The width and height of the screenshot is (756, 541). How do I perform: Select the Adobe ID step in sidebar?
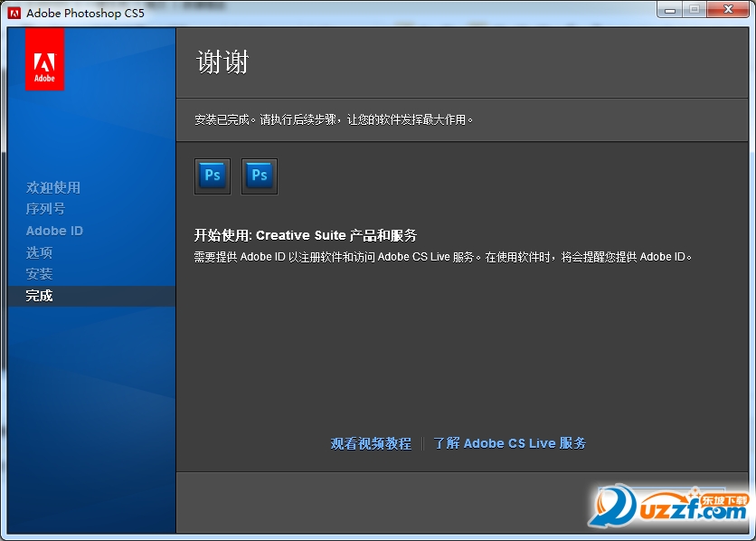coord(54,231)
